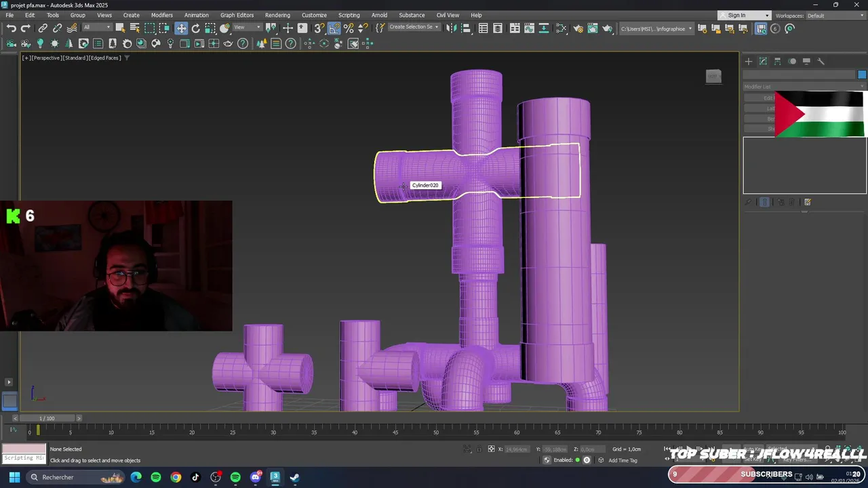This screenshot has width=868, height=488.
Task: Click the time slider 1 / 100 handle
Action: click(x=47, y=418)
